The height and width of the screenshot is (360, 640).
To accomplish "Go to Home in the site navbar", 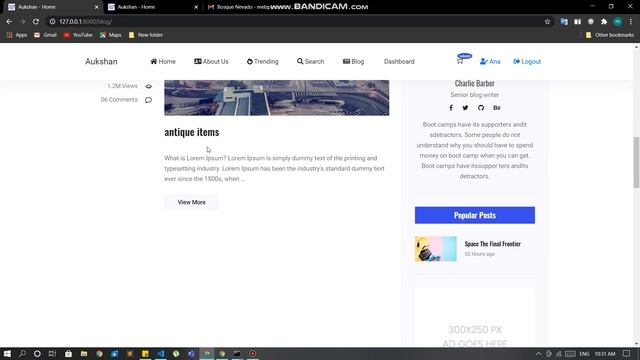I will (163, 62).
